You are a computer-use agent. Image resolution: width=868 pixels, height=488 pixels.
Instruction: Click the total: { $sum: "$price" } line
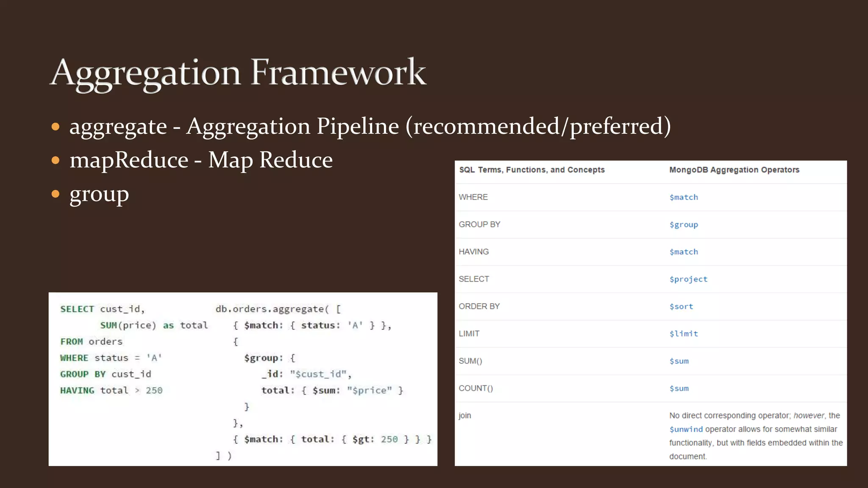[x=332, y=391]
